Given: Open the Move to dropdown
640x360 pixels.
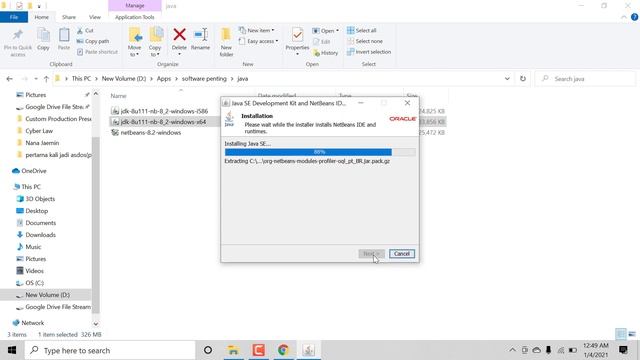Looking at the screenshot, I should click(x=135, y=42).
